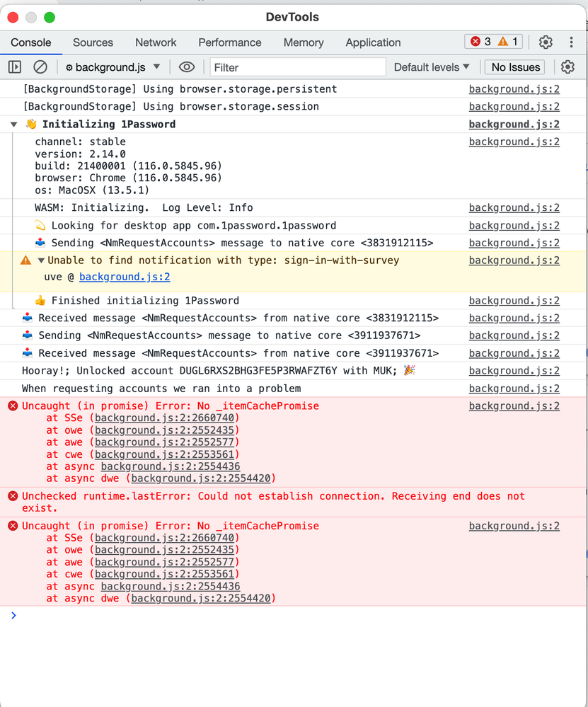Open source link for Hooray Unlocked account row
Image resolution: width=588 pixels, height=707 pixels.
coord(514,371)
